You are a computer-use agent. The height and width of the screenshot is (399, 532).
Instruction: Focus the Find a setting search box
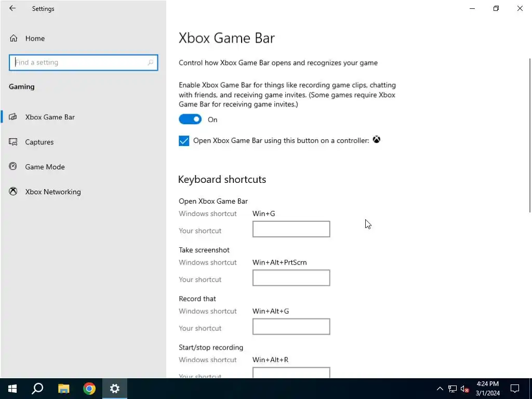pyautogui.click(x=84, y=62)
